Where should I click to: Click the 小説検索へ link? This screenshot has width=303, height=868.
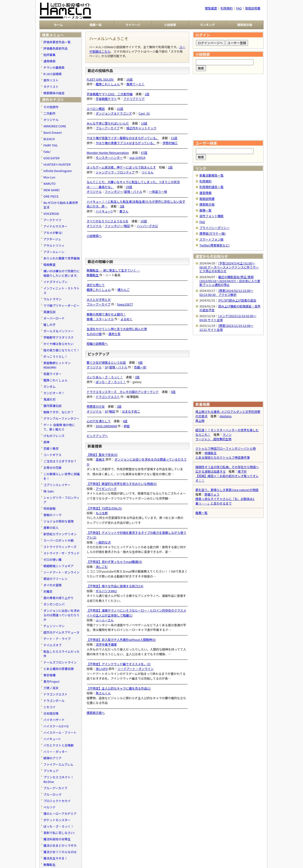click(x=94, y=236)
